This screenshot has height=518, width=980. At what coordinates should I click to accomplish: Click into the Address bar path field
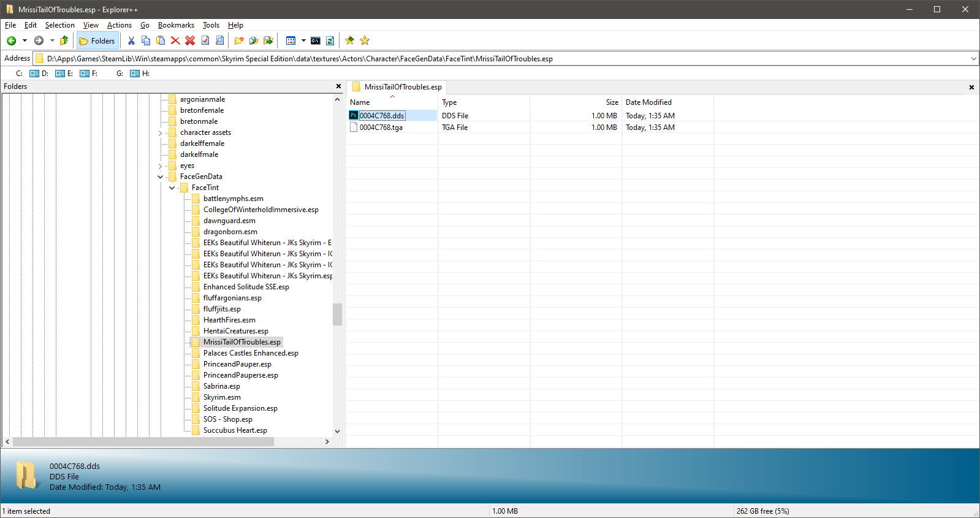pos(499,59)
